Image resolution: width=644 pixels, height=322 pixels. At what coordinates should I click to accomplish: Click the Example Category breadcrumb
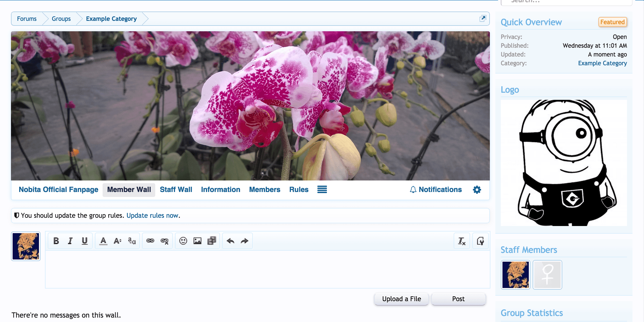[x=111, y=19]
